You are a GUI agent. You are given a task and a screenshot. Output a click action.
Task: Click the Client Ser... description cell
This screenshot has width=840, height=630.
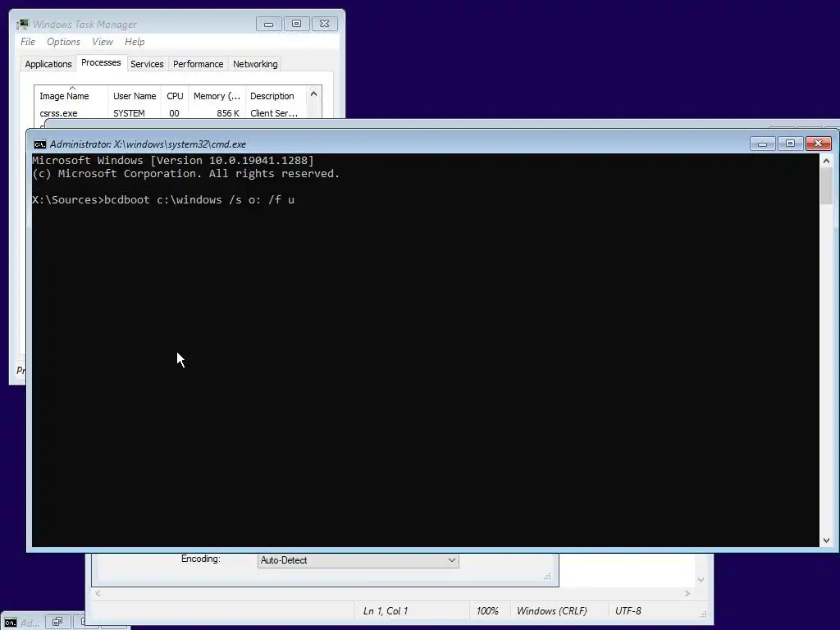(x=274, y=113)
